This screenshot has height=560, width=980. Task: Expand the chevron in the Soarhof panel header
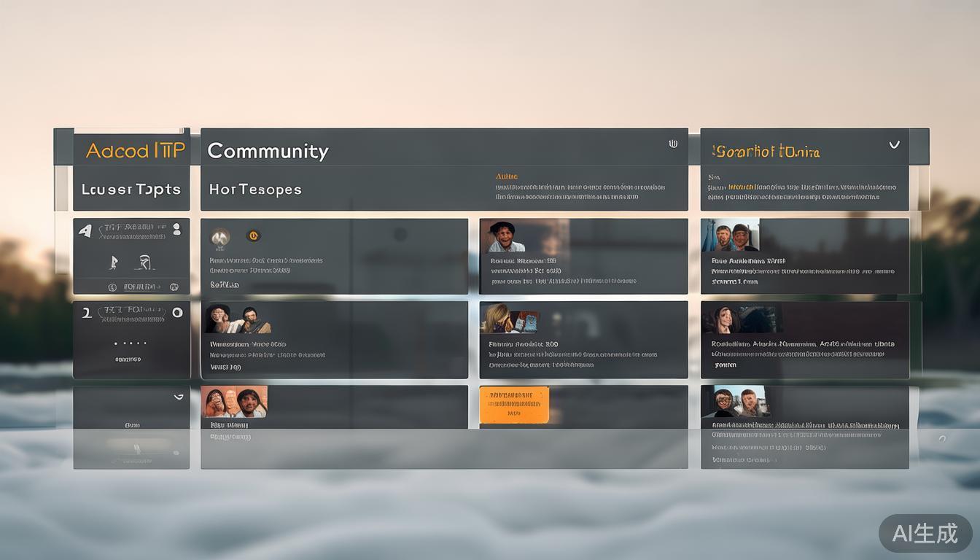pos(894,144)
